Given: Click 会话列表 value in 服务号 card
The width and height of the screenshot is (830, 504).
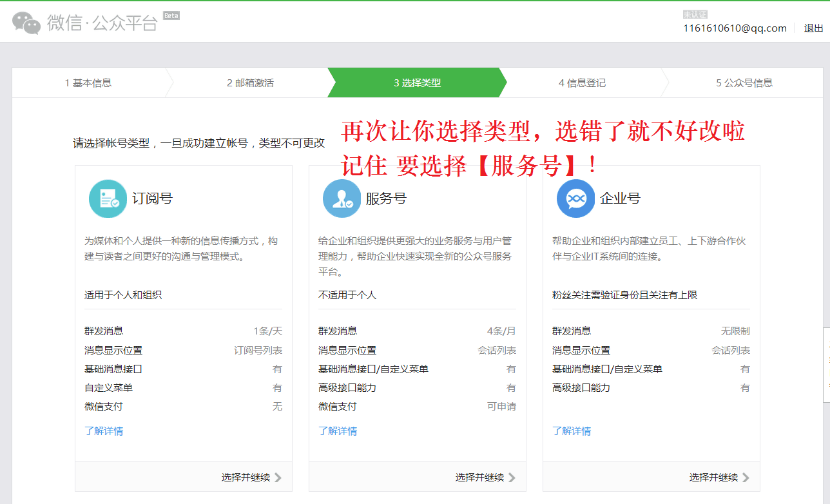Looking at the screenshot, I should pos(497,351).
